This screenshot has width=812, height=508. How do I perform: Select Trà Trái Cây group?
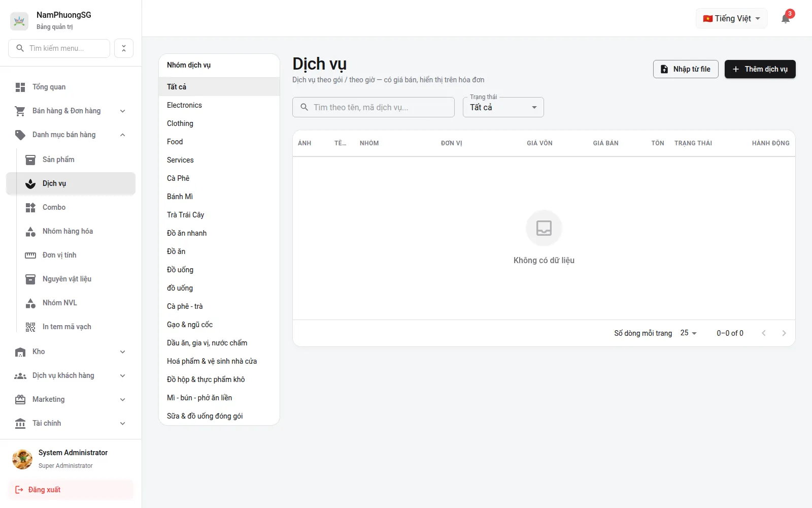[219, 215]
